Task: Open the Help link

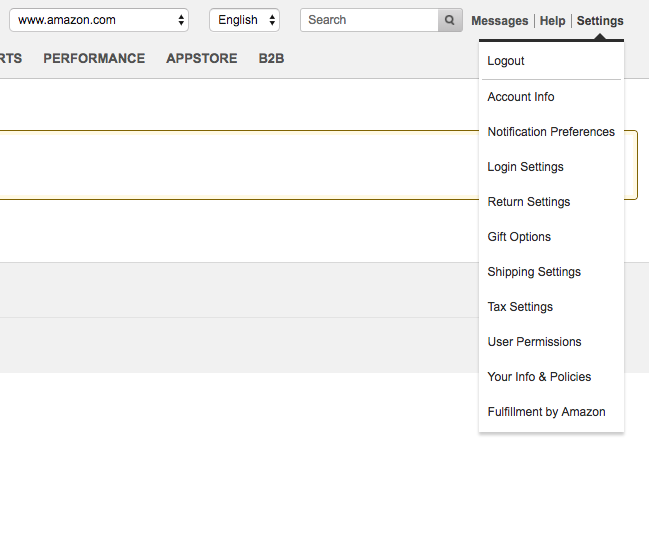Action: click(x=552, y=21)
